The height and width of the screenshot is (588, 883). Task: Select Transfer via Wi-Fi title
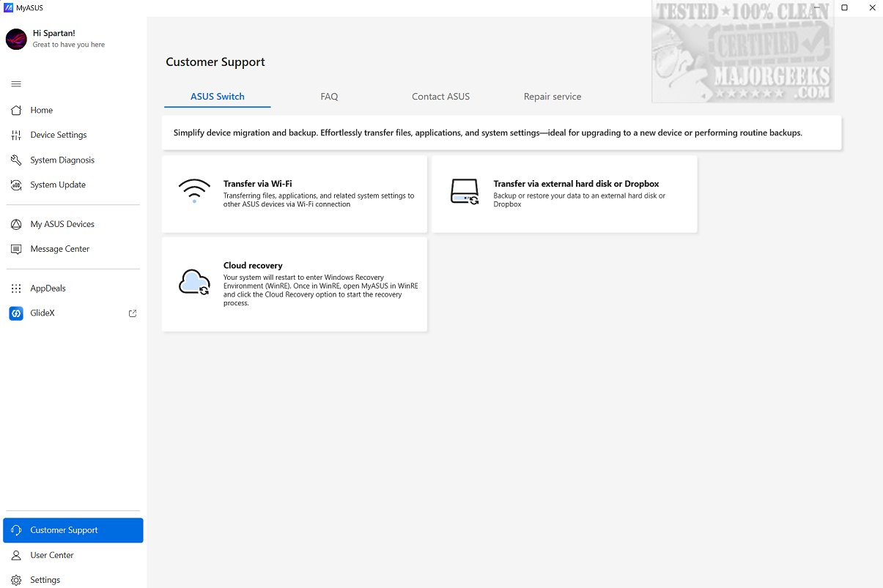click(257, 184)
